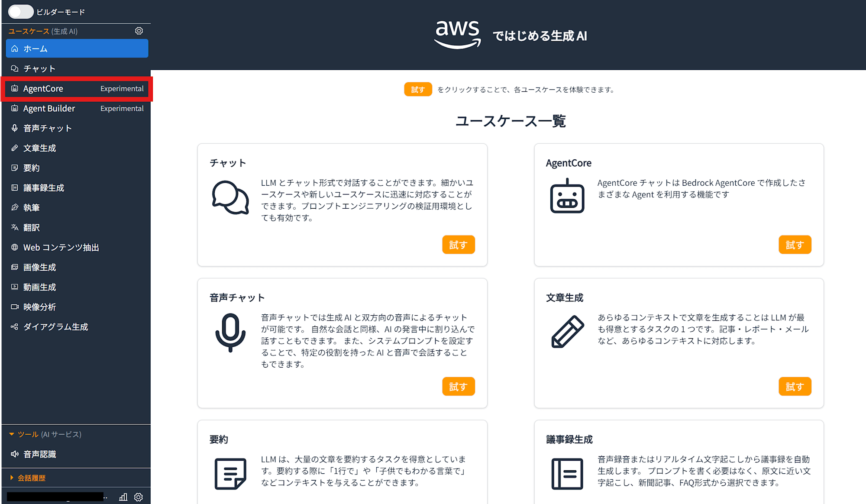Click 試す on the チャット card
The height and width of the screenshot is (504, 866).
click(458, 244)
